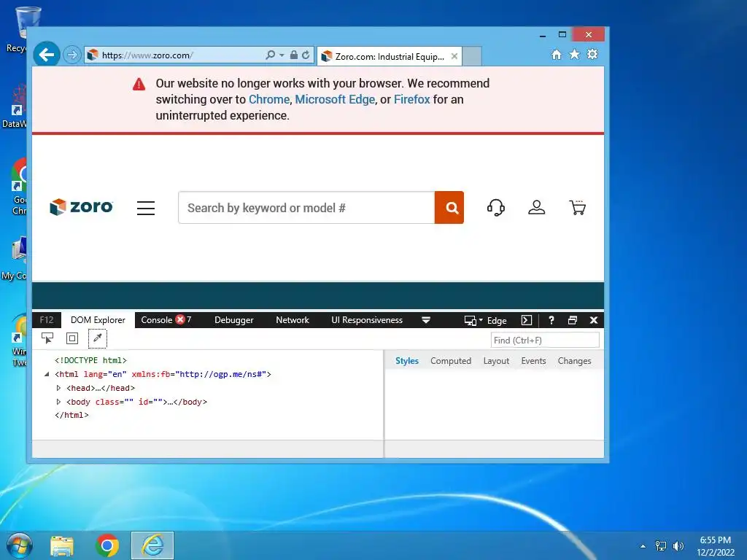
Task: Open the Windows Start menu
Action: 19,545
